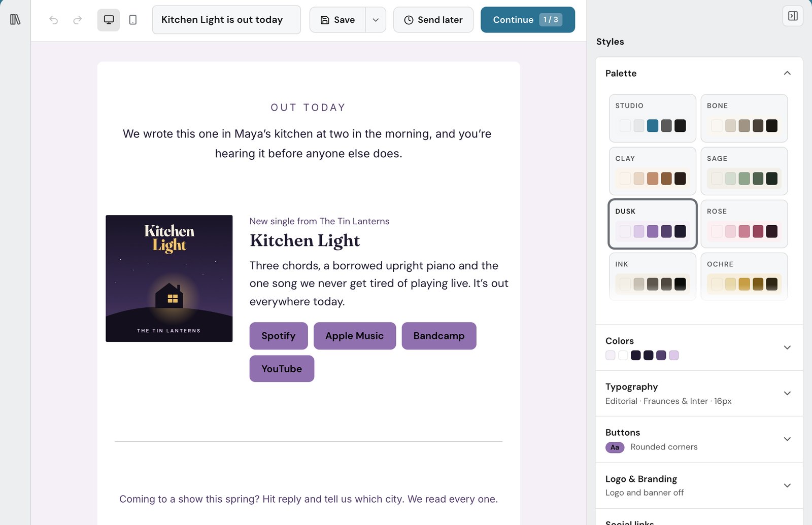Edit the subject field Kitchen Light is out today
The image size is (812, 525).
tap(226, 20)
